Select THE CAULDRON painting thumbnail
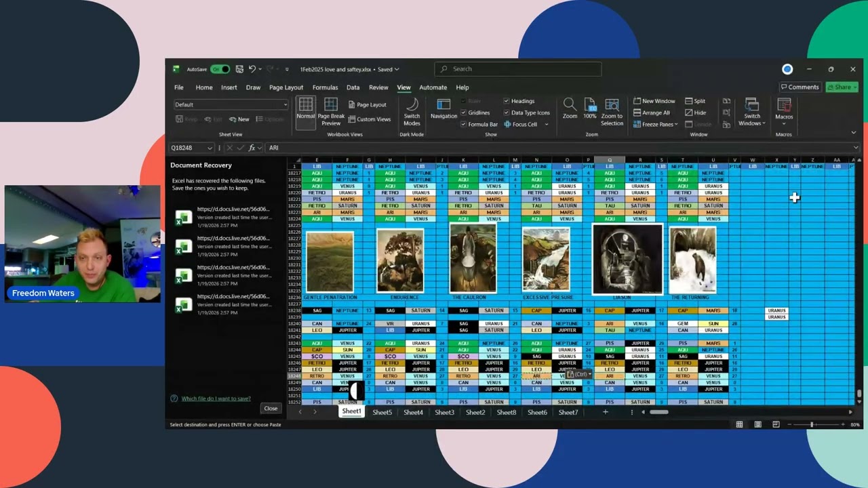The image size is (868, 488). (473, 259)
